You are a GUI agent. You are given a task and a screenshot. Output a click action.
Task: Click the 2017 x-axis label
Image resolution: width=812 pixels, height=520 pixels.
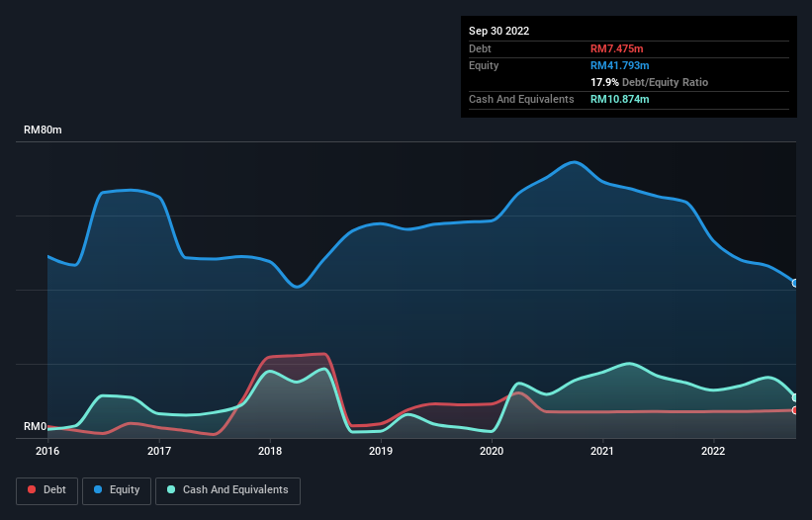159,451
